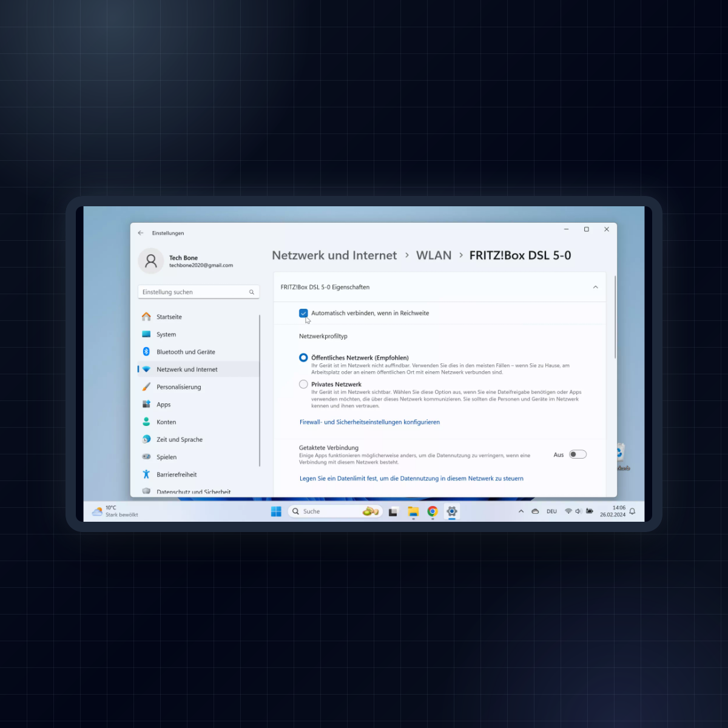Click the DEU language indicator
728x728 pixels.
[x=551, y=511]
